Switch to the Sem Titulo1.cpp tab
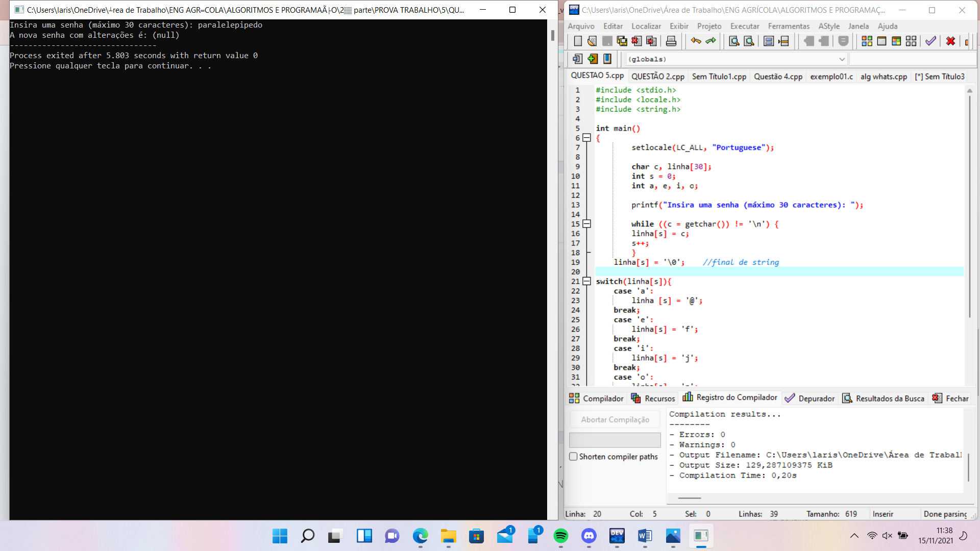Screen dimensions: 980x551 click(x=719, y=77)
